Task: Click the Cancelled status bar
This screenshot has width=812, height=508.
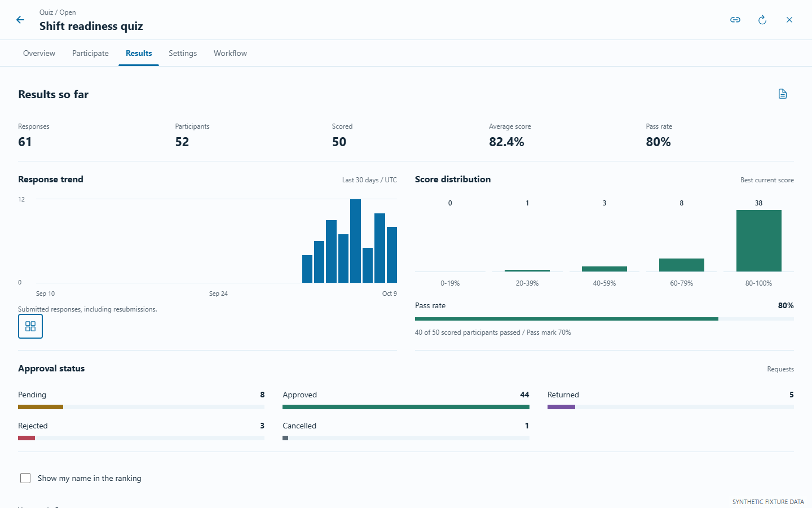Action: [x=406, y=437]
